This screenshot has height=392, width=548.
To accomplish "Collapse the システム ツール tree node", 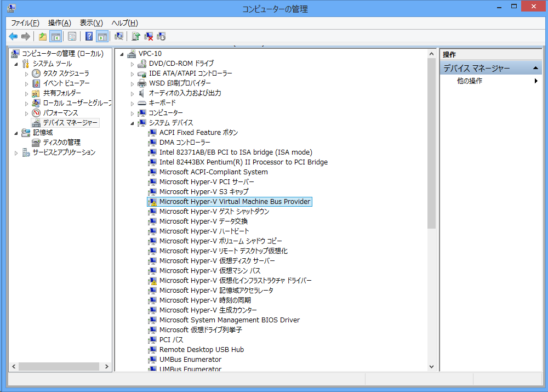I will tap(16, 64).
